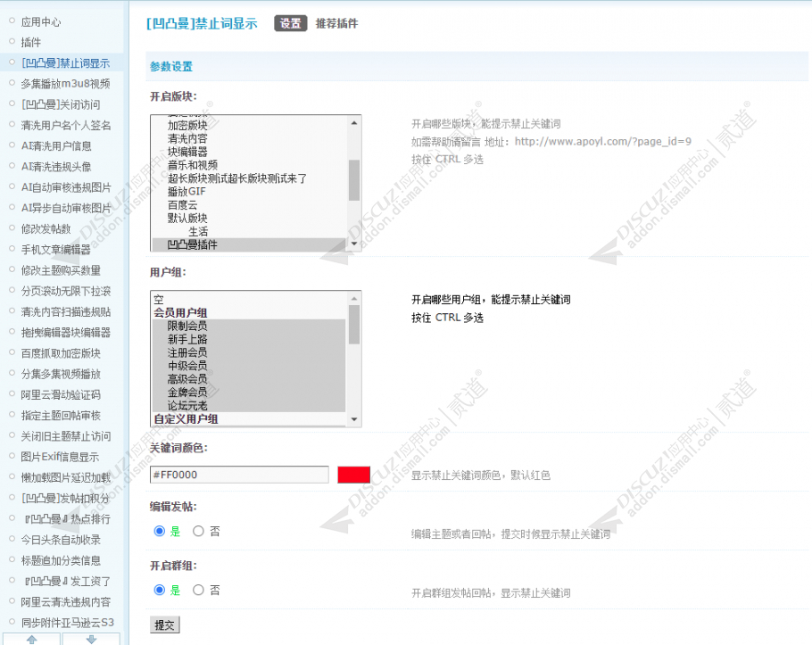Screen dimensions: 812x645
Task: Select 注册会员 in the 用户组 list
Action: pyautogui.click(x=249, y=352)
